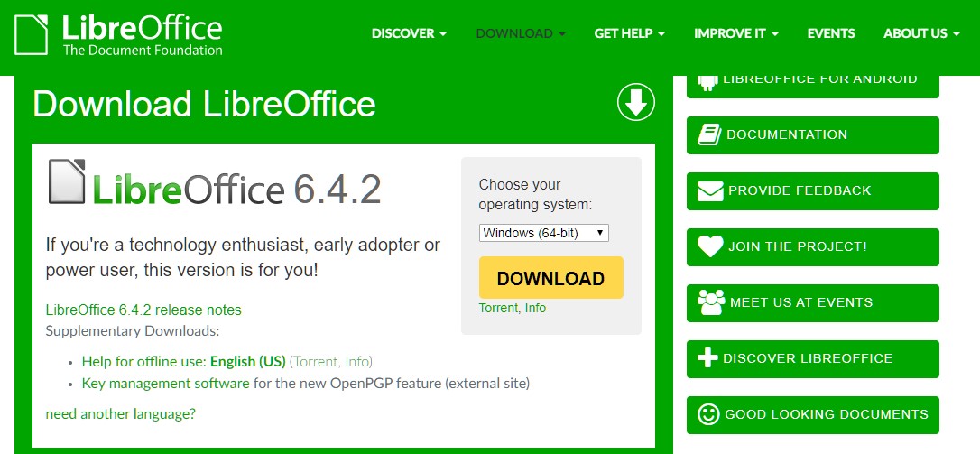Click the Join the Project button

[x=812, y=247]
